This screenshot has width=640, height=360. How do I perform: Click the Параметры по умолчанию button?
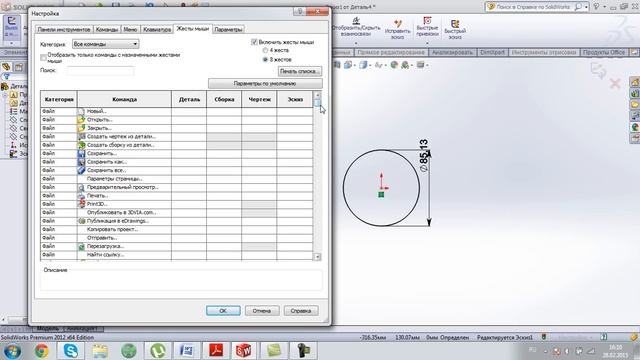tap(265, 84)
